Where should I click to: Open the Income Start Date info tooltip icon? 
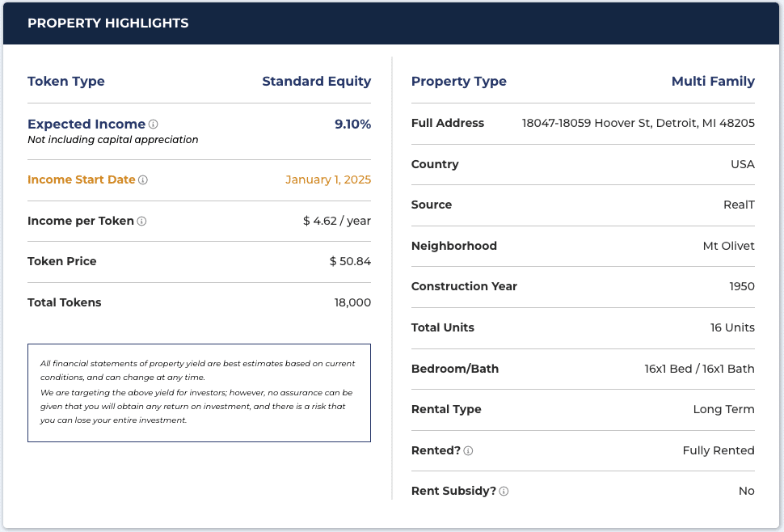[143, 180]
